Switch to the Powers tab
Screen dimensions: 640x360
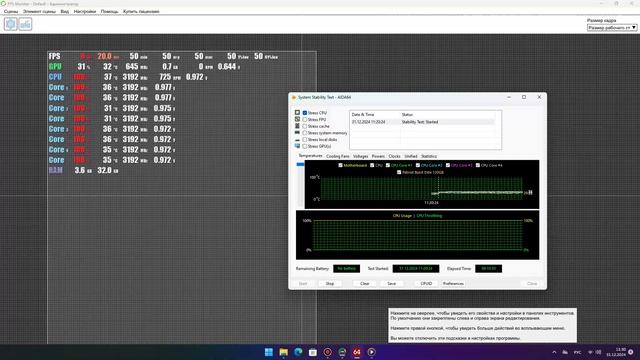pos(378,156)
